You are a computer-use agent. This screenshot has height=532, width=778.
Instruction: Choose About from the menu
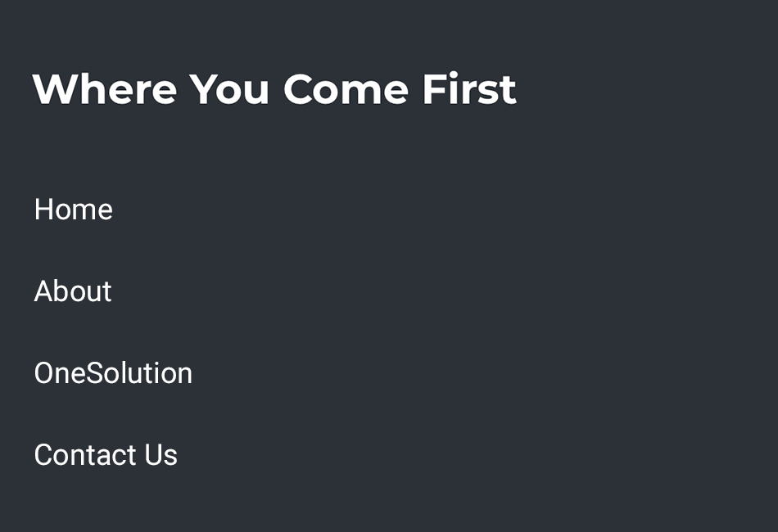pos(73,291)
